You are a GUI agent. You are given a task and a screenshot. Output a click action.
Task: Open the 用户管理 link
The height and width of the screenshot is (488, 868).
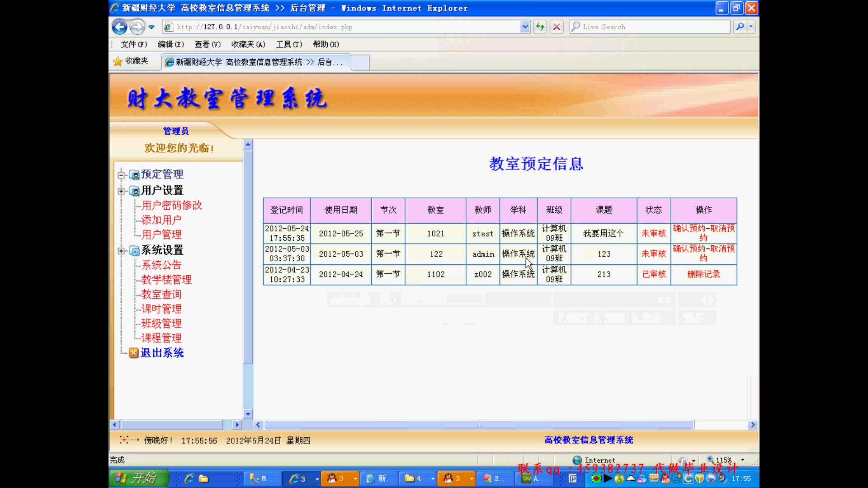161,235
